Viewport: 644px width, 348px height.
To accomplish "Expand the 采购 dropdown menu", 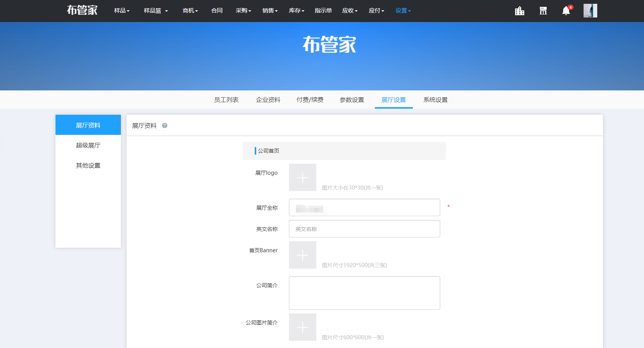I will [243, 11].
